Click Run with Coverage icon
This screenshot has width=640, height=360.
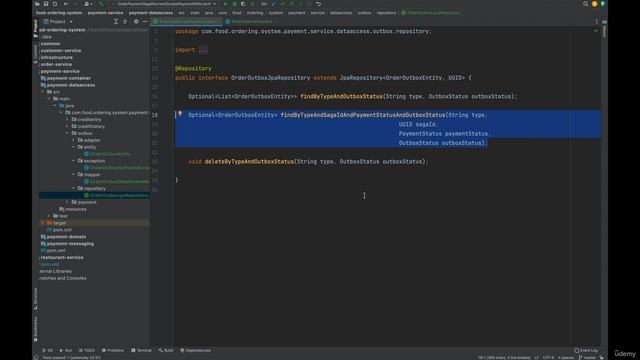[243, 4]
